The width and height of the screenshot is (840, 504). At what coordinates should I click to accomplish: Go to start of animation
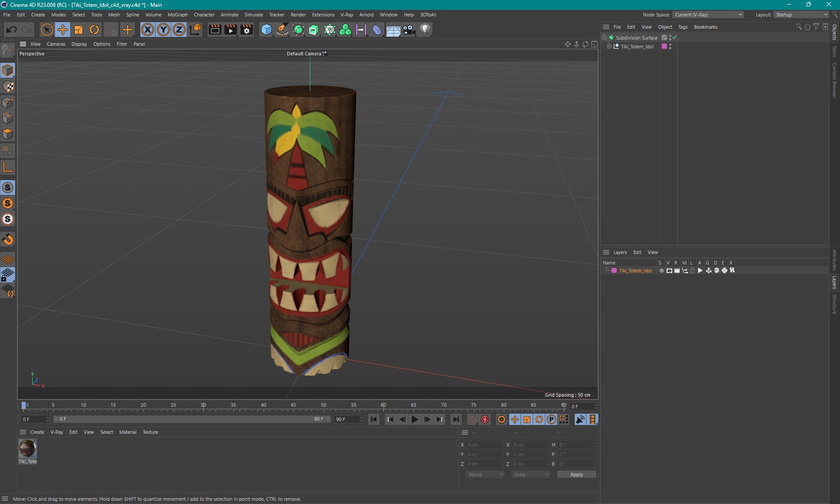click(x=374, y=420)
